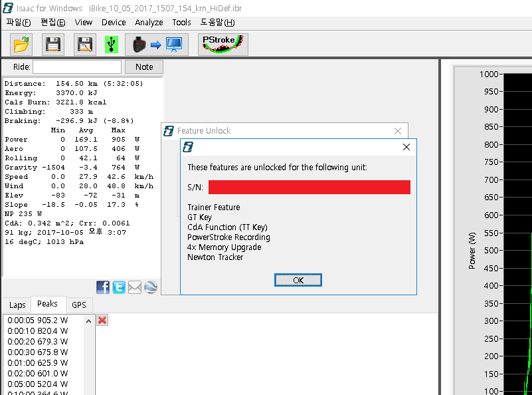Click GT Key in unlocked list
This screenshot has width=532, height=395.
pyautogui.click(x=199, y=217)
